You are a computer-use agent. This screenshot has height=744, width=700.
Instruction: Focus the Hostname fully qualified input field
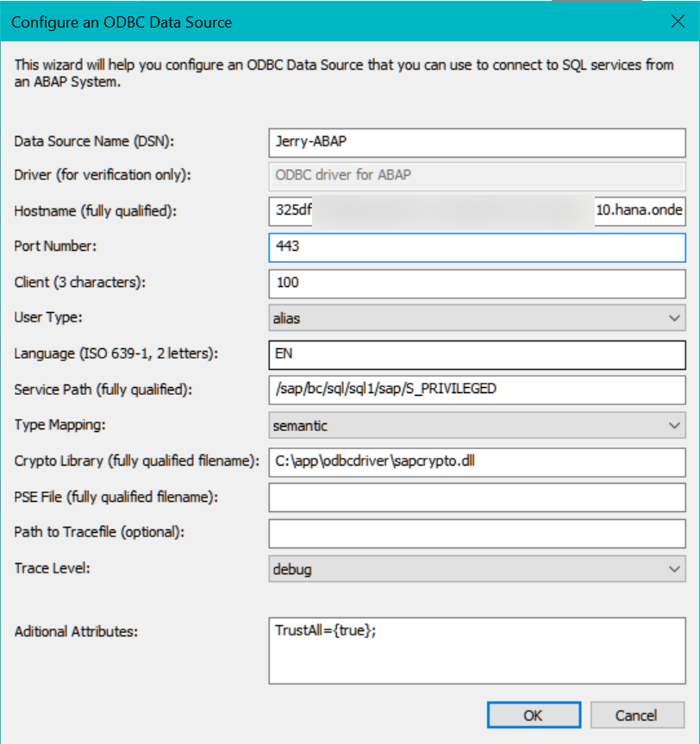point(477,211)
